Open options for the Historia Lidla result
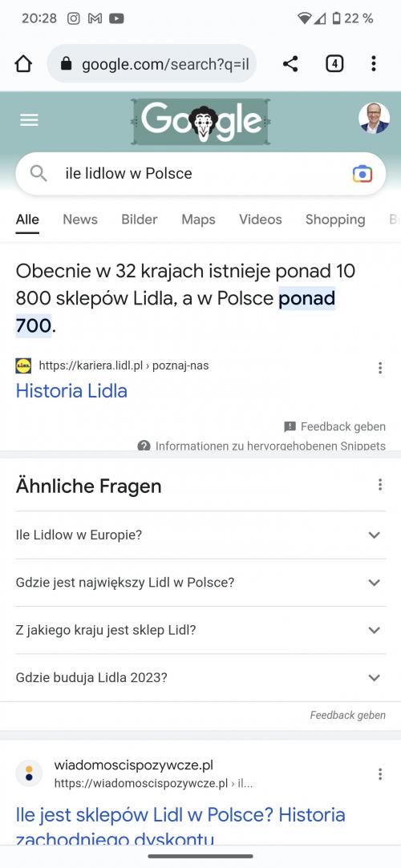 (x=380, y=368)
